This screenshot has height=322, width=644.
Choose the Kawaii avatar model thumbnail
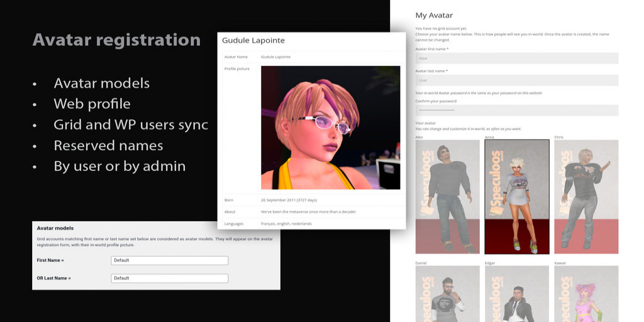click(586, 294)
